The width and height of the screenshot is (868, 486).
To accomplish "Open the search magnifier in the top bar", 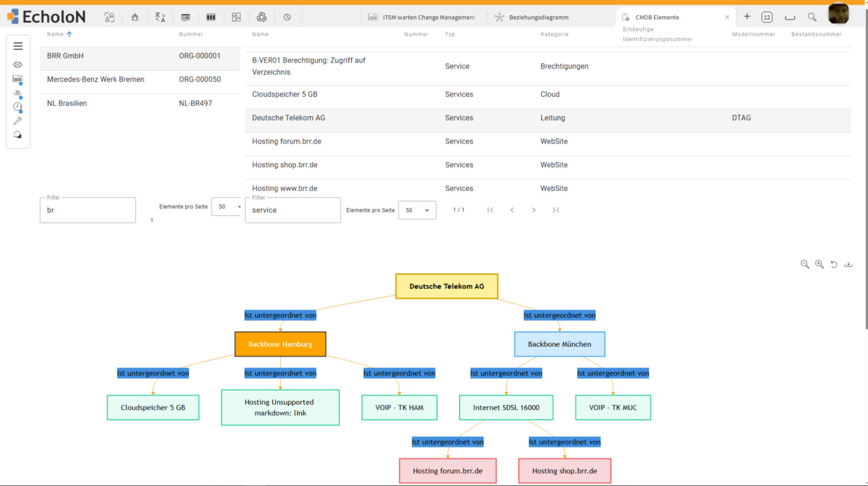I will (x=812, y=17).
